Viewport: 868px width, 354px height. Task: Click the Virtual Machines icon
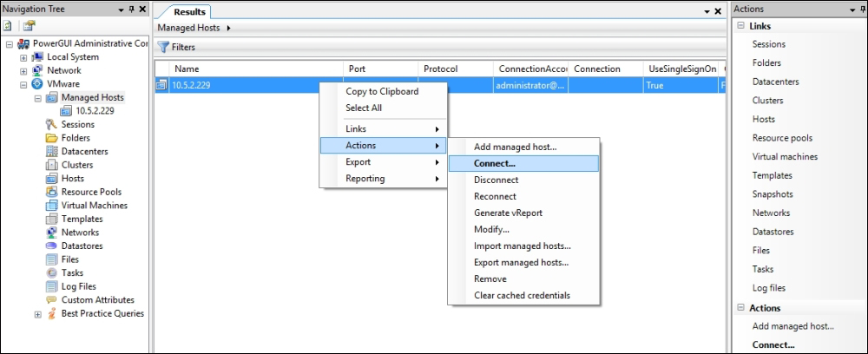[x=52, y=206]
